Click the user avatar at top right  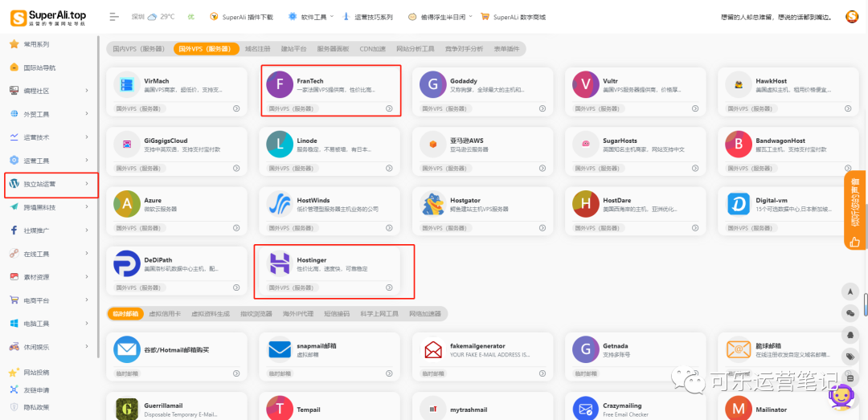coord(851,17)
